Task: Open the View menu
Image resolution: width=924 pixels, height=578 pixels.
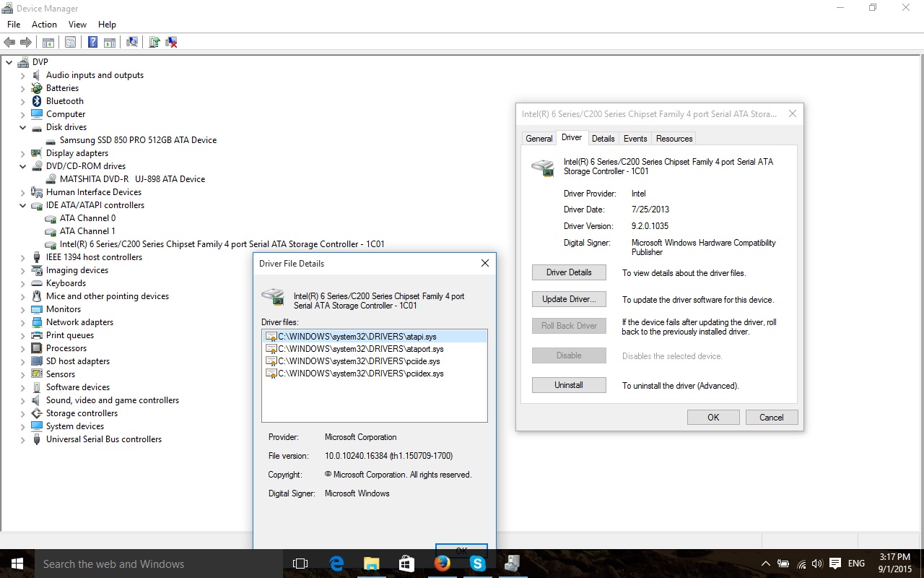Action: coord(77,25)
